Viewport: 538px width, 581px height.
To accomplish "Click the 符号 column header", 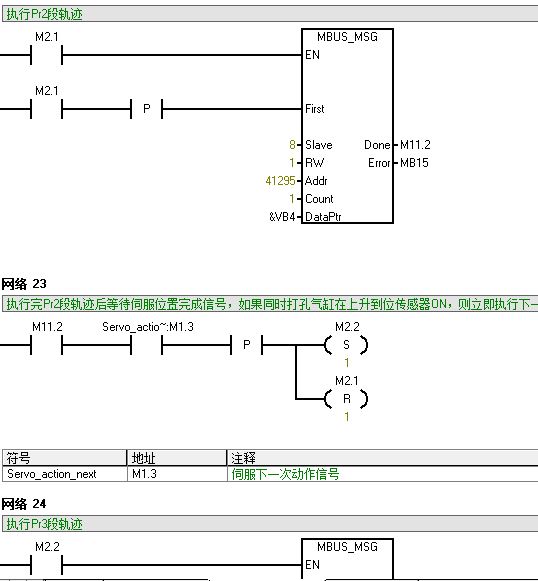I will click(x=64, y=458).
